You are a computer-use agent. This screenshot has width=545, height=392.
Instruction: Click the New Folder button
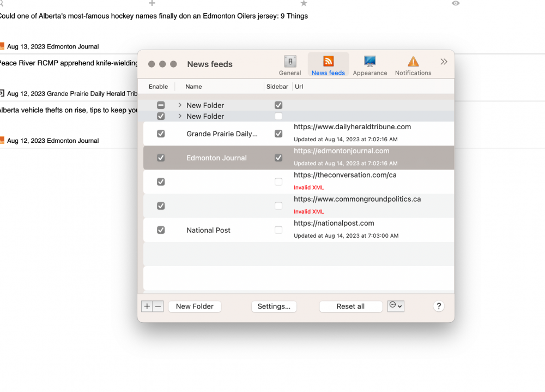[x=195, y=306]
